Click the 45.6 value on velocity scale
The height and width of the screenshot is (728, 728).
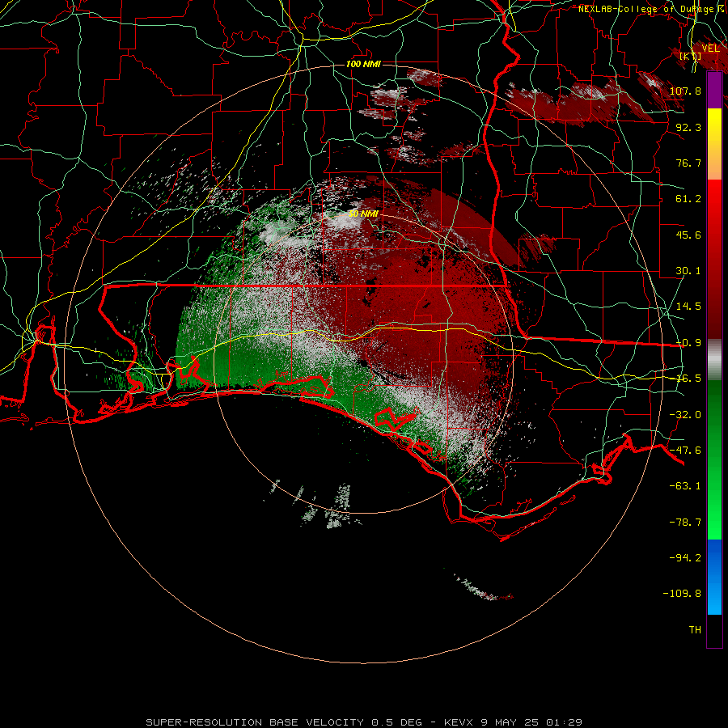click(x=688, y=235)
